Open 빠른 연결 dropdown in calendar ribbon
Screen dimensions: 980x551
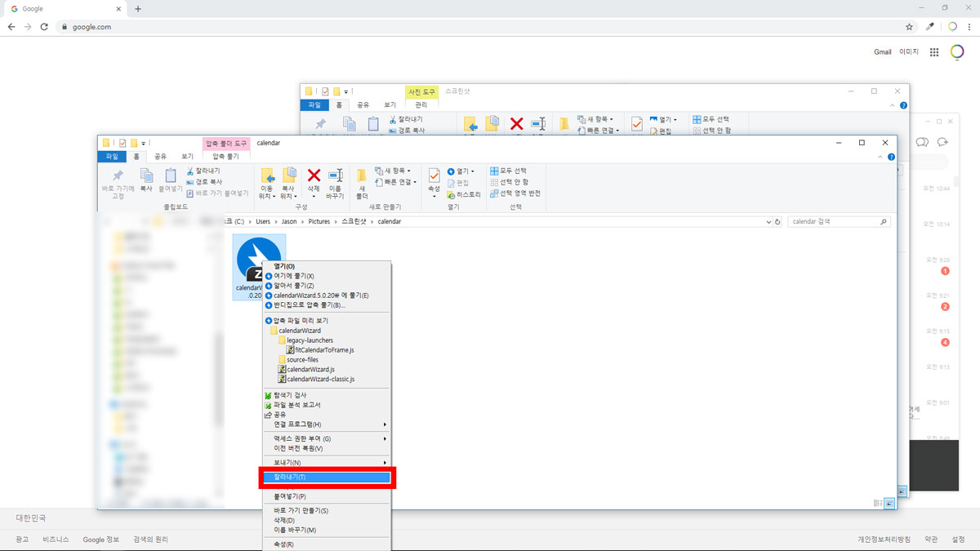396,182
